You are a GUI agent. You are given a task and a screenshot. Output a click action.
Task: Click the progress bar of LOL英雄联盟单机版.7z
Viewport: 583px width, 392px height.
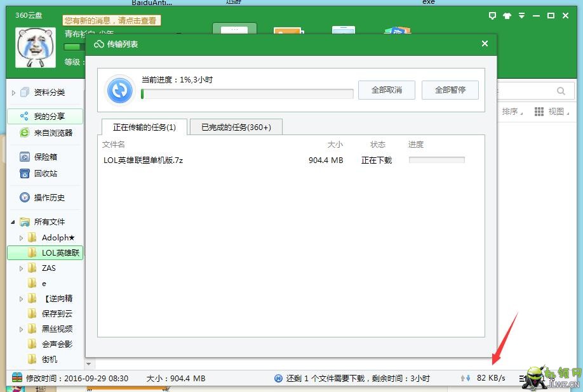[437, 160]
